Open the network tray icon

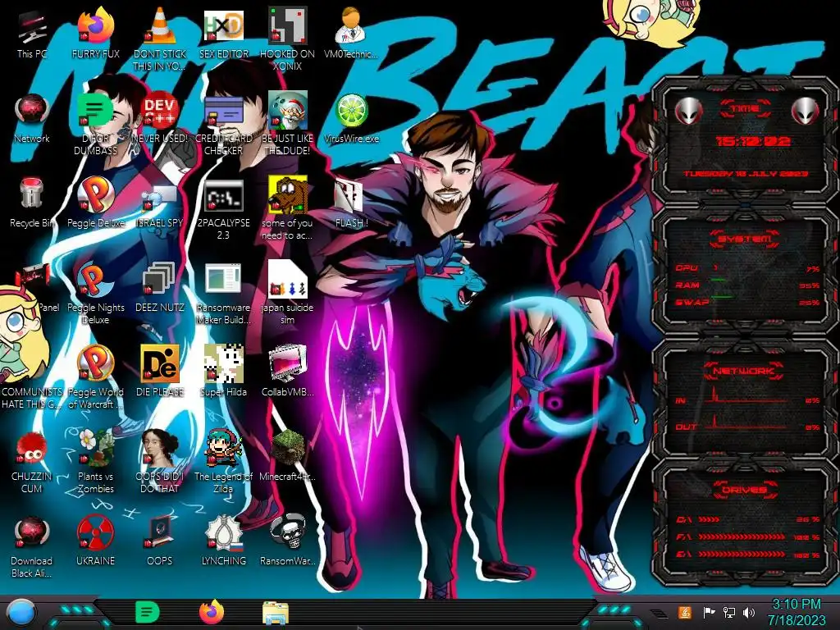tap(729, 612)
